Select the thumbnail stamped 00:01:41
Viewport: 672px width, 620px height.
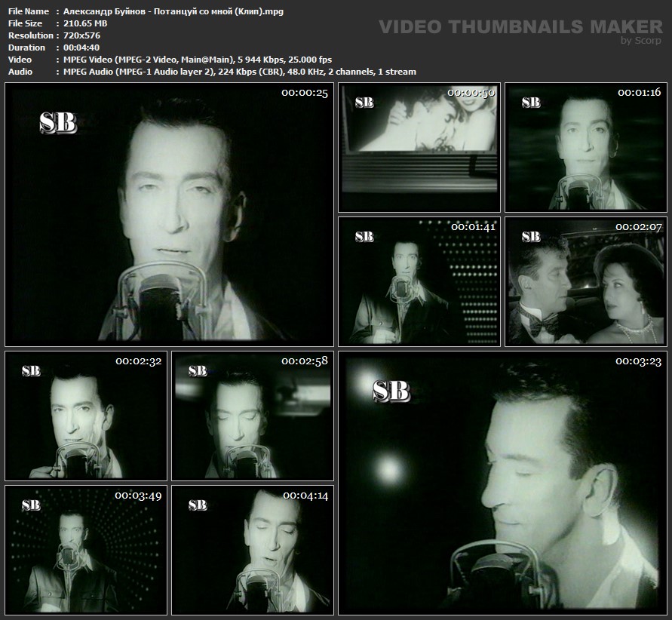[x=419, y=281]
